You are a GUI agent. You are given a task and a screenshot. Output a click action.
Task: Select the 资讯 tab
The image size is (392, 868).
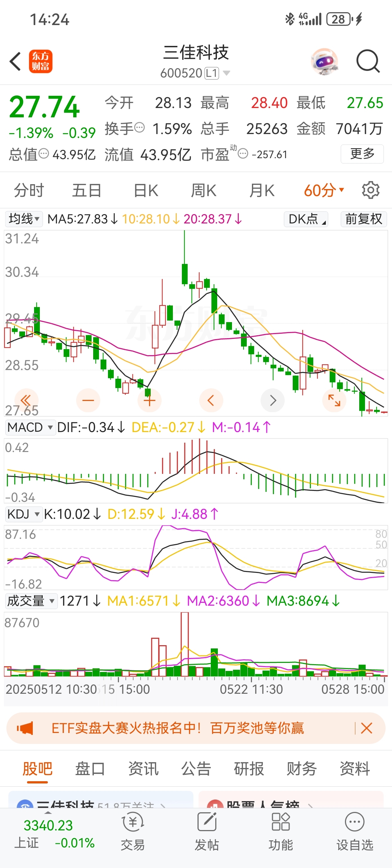[143, 769]
